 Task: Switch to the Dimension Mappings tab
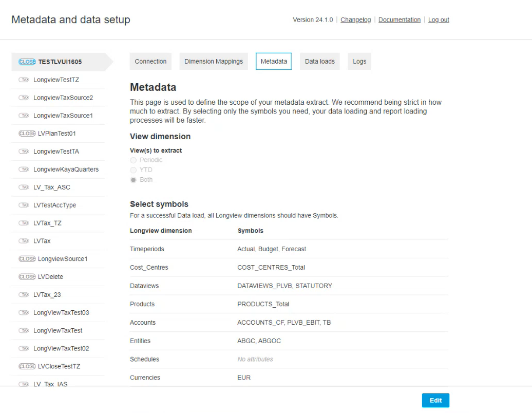pos(214,61)
